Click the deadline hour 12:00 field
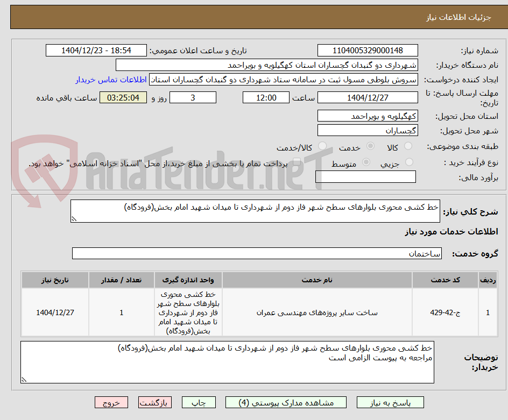 (266, 97)
